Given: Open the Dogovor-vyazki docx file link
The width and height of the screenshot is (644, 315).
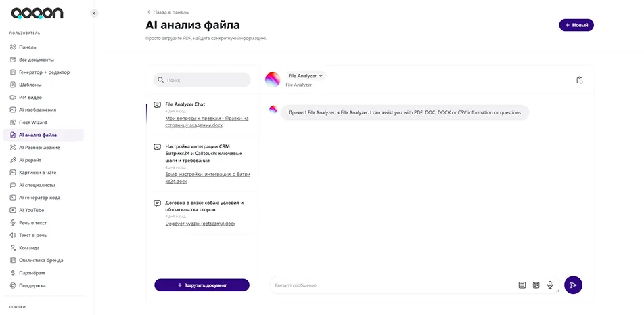Looking at the screenshot, I should coord(200,223).
